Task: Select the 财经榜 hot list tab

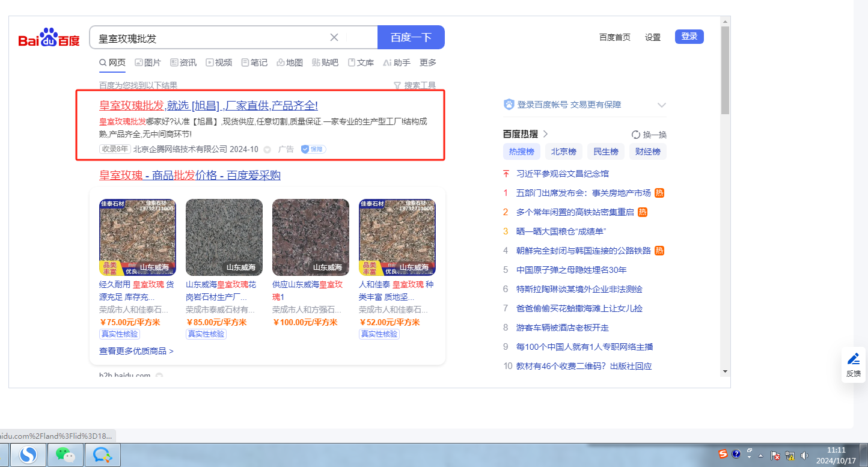Action: pos(648,151)
